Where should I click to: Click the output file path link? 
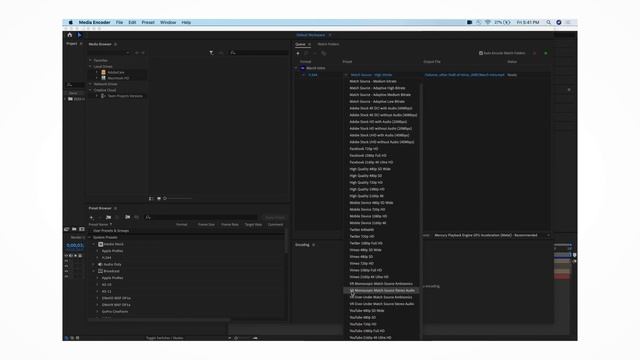(464, 75)
